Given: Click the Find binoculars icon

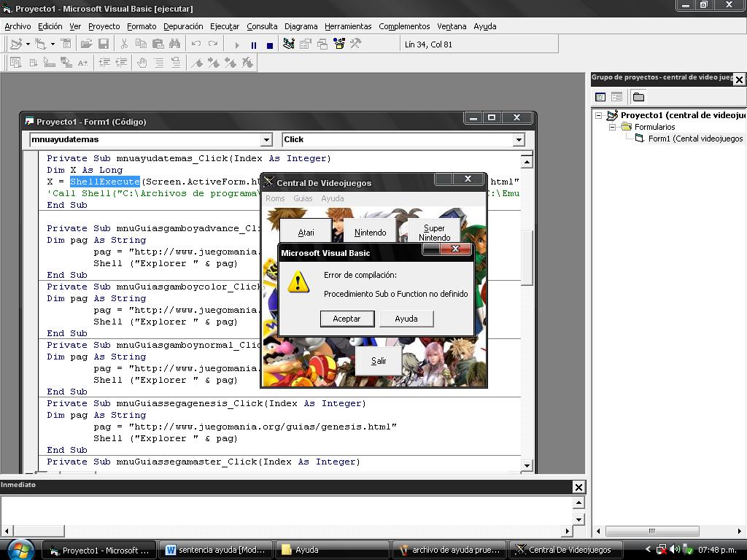Looking at the screenshot, I should click(x=175, y=44).
